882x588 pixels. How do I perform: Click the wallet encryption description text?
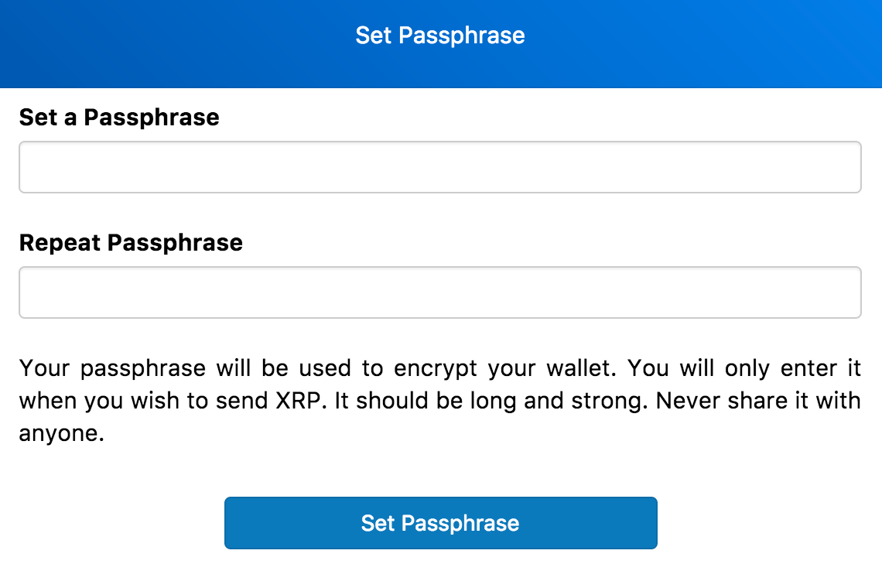point(439,400)
